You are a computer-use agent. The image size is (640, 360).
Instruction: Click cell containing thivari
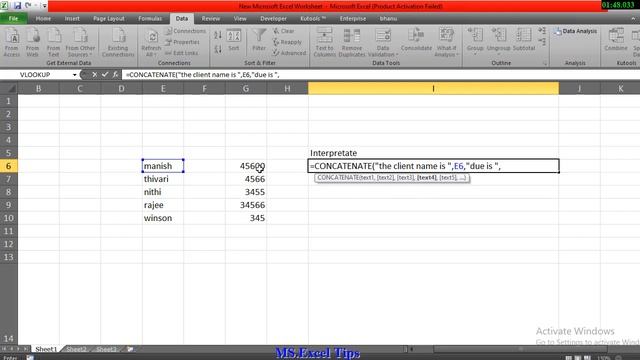point(163,179)
